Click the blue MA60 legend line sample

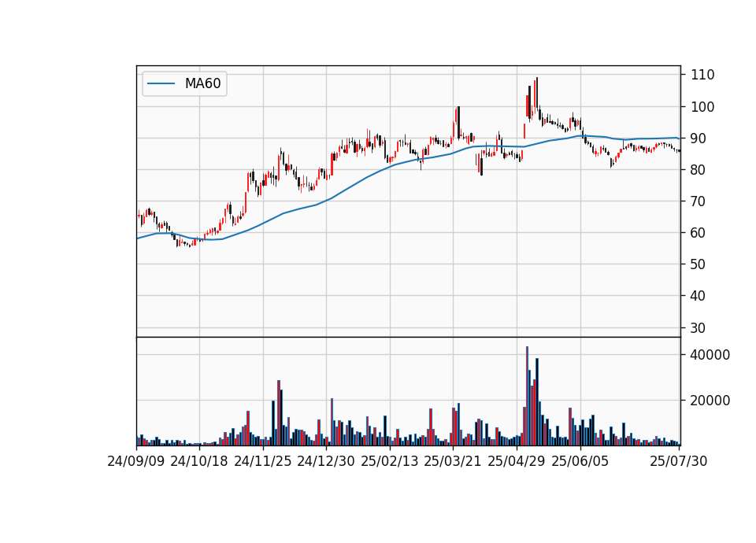click(161, 84)
